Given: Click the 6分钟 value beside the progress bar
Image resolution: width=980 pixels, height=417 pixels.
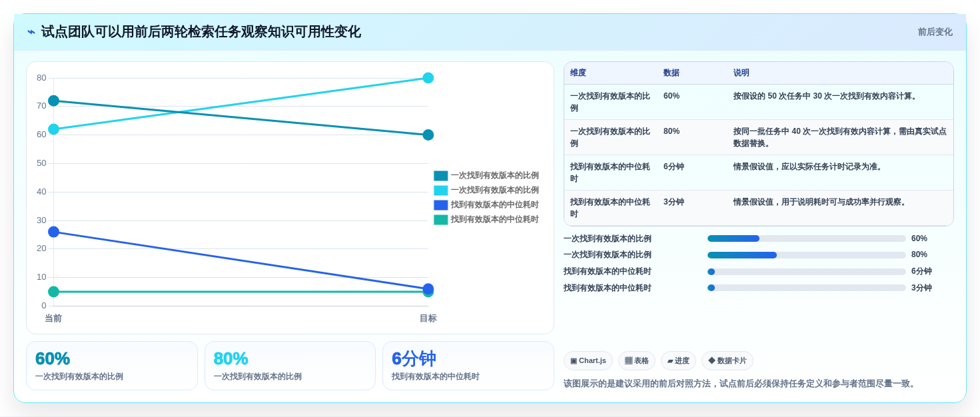Looking at the screenshot, I should [x=921, y=272].
